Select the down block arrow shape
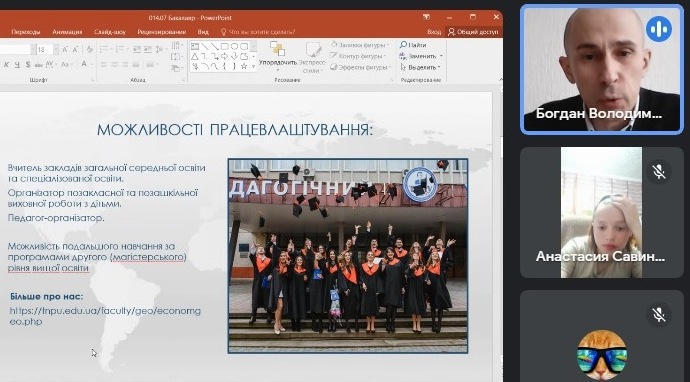The width and height of the screenshot is (690, 382). coord(234,56)
